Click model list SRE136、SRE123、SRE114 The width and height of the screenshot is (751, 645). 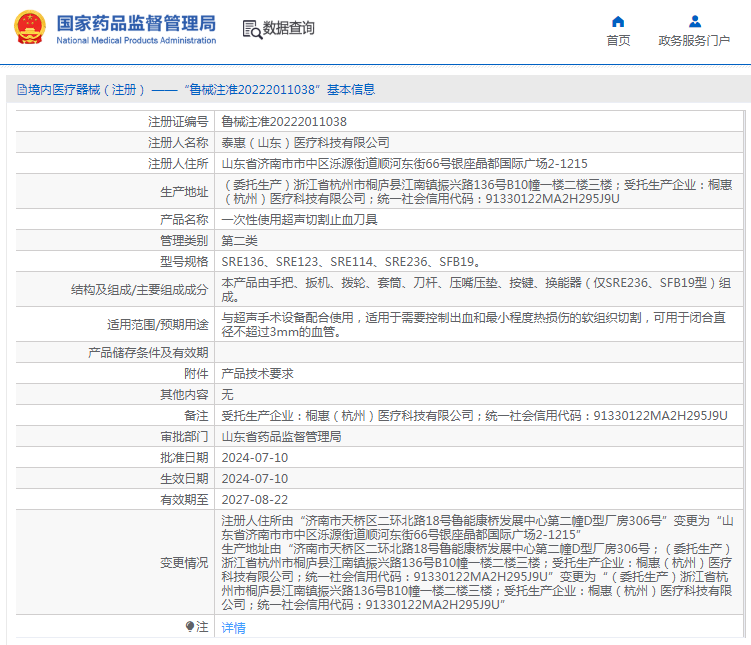tap(351, 262)
